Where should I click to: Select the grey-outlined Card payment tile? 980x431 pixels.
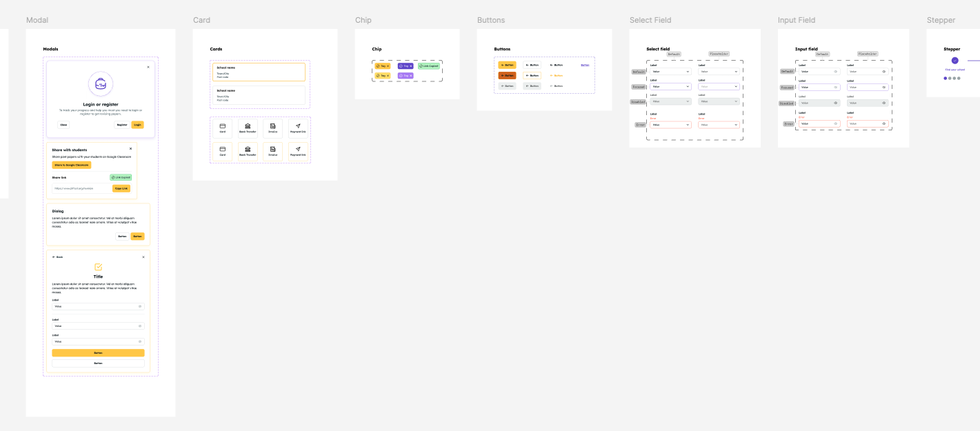(223, 128)
